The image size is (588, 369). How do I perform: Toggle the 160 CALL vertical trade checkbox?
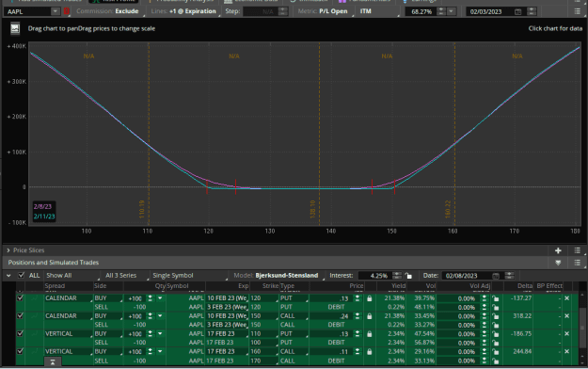21,351
